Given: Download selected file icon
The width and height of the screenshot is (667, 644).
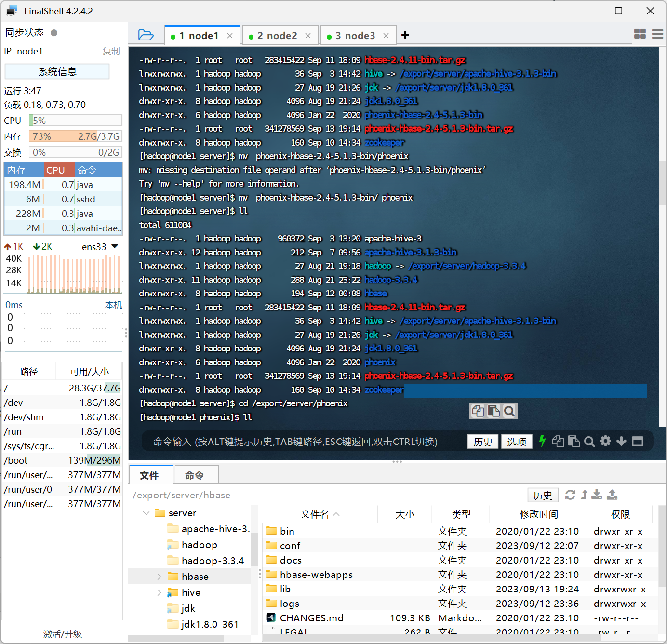Looking at the screenshot, I should click(x=597, y=495).
